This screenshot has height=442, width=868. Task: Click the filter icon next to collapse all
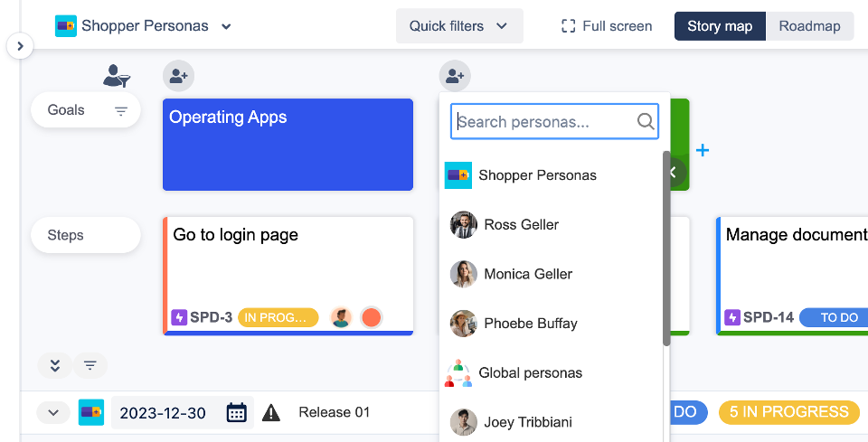click(90, 366)
